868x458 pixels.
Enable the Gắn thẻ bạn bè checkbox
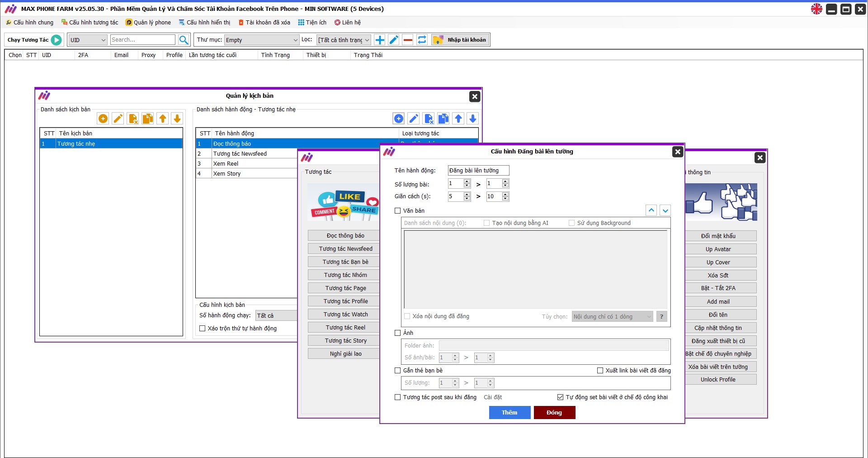(x=398, y=371)
